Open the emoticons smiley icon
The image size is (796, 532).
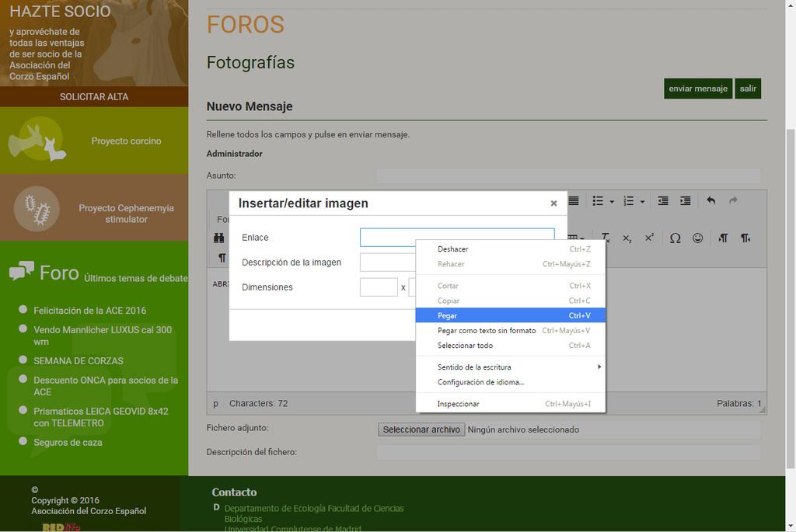tap(697, 238)
